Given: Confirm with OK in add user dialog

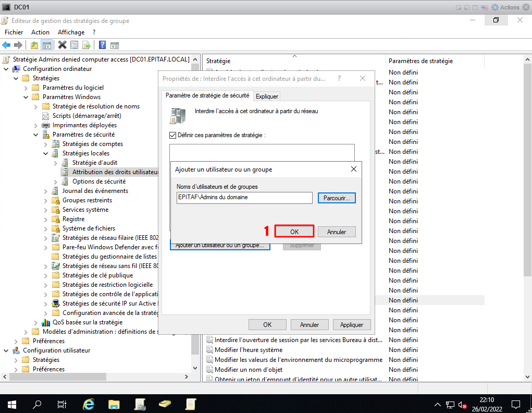Looking at the screenshot, I should [294, 232].
